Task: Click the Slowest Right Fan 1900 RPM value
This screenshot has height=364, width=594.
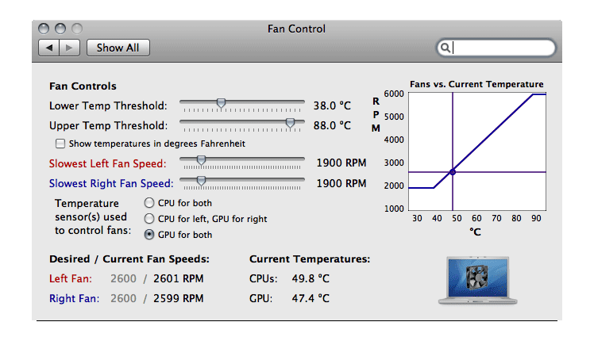Action: tap(341, 183)
